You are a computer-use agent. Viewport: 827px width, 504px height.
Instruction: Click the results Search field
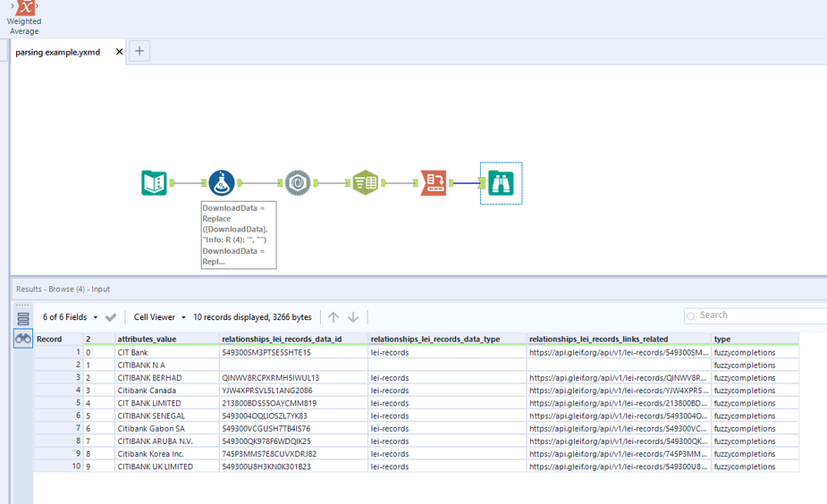pyautogui.click(x=757, y=315)
